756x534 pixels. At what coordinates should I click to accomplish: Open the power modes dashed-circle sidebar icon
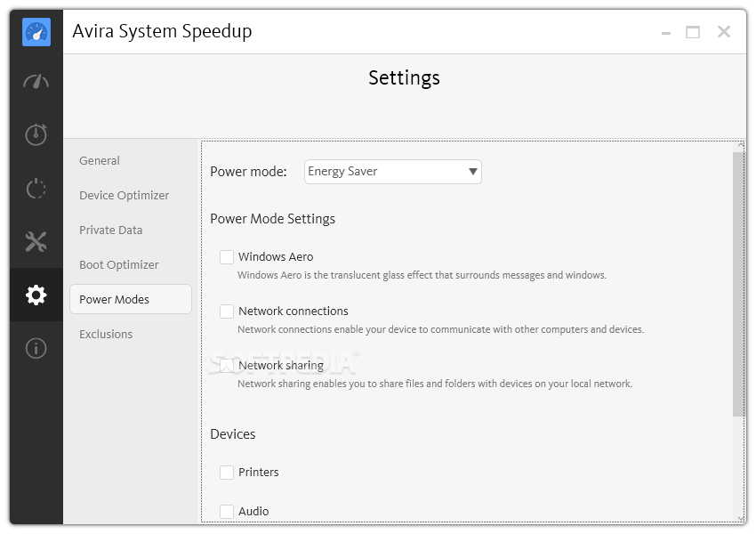click(x=36, y=188)
